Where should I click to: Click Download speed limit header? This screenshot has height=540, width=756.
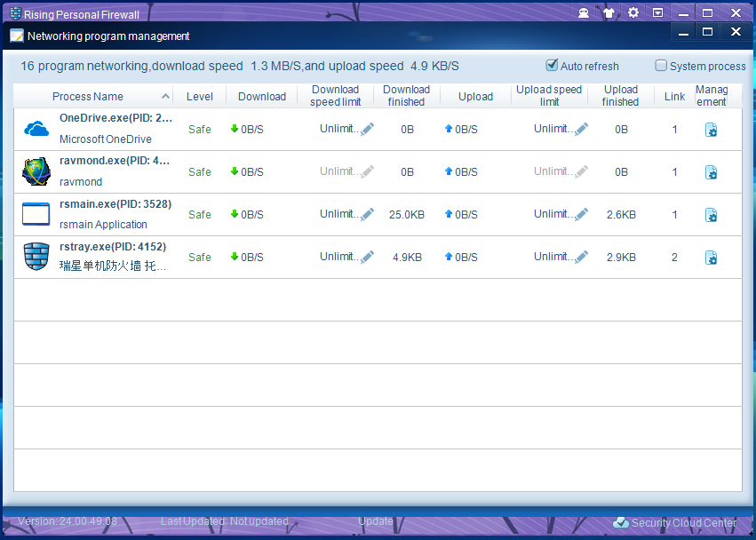click(x=335, y=95)
